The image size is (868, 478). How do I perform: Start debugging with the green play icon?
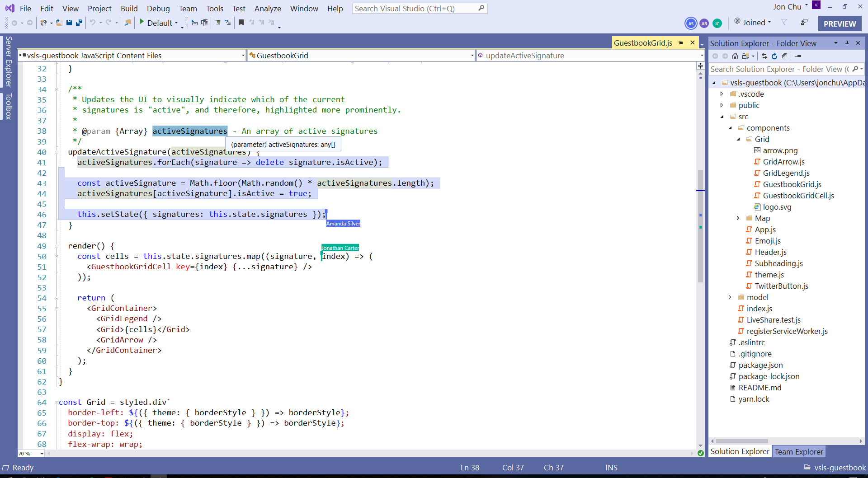click(142, 22)
